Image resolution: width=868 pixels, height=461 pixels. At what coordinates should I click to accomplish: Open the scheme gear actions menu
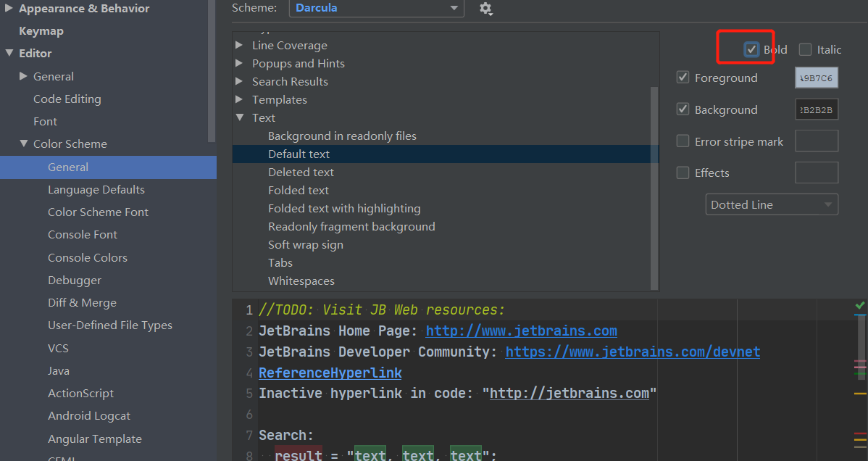tap(485, 9)
